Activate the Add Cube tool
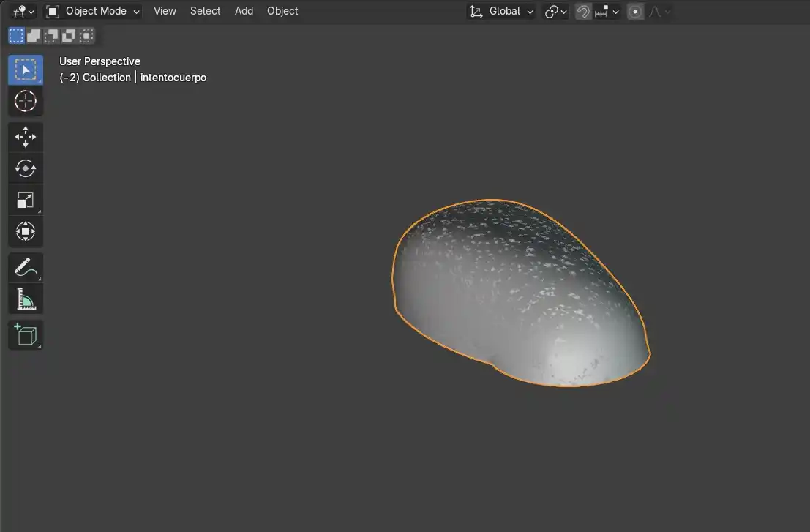810x532 pixels. pyautogui.click(x=26, y=334)
